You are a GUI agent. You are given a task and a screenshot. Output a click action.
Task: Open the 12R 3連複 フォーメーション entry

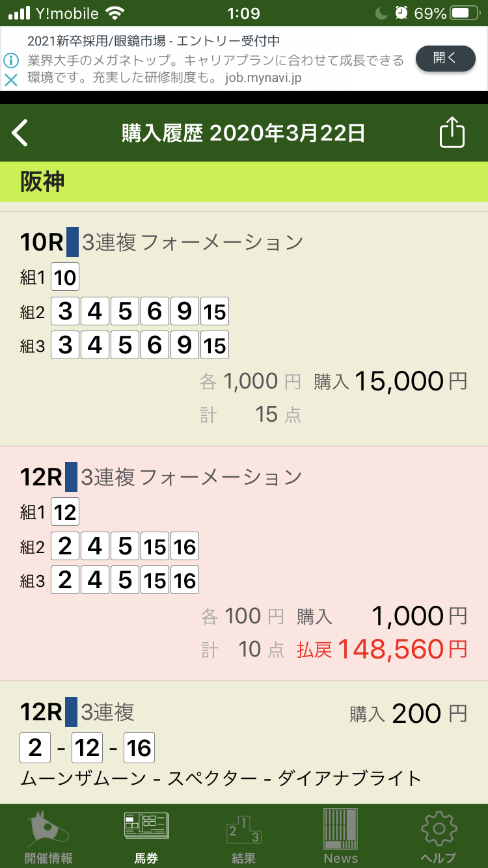pyautogui.click(x=161, y=478)
